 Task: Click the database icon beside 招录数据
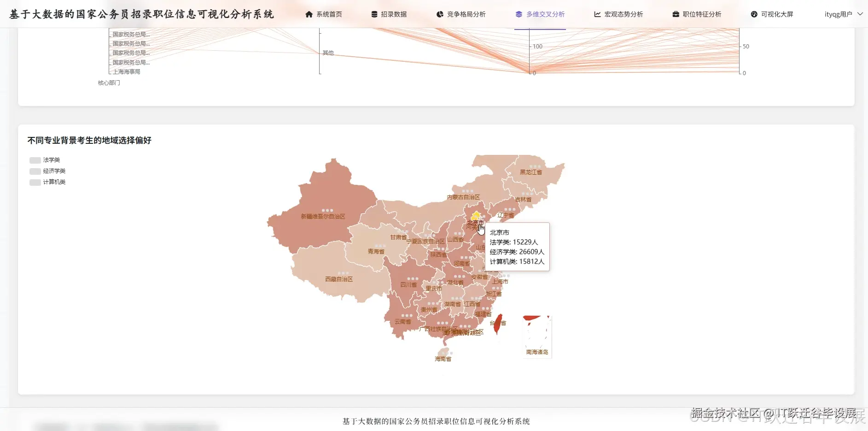pos(374,14)
